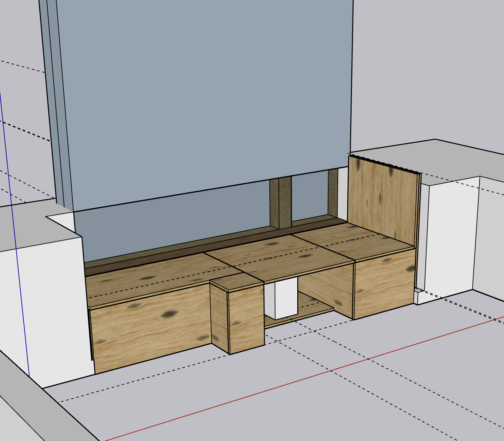Click the left cabinet front plywood face
This screenshot has height=441, width=504.
(148, 332)
